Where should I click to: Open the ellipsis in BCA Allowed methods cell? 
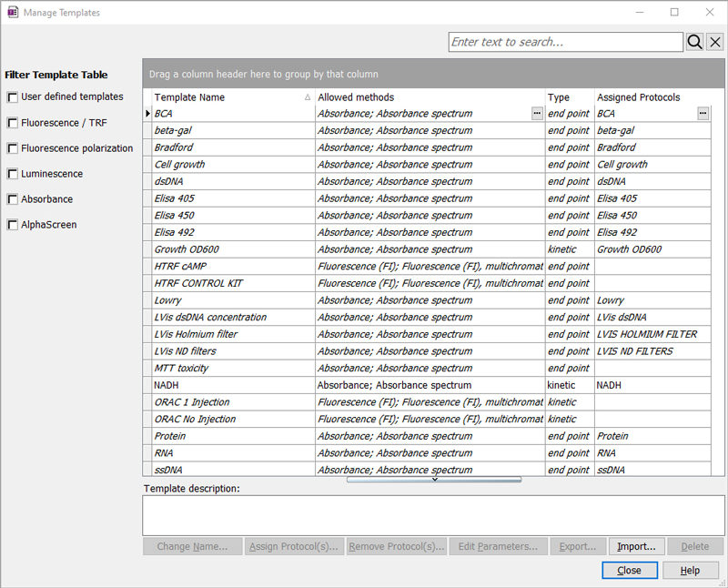(537, 114)
